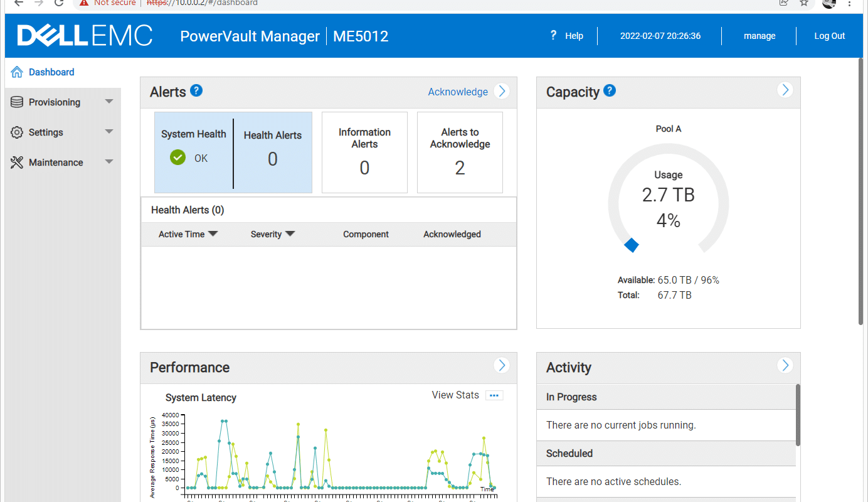The height and width of the screenshot is (502, 868).
Task: Click the Available 65.0 TB / 96% value
Action: coord(688,280)
